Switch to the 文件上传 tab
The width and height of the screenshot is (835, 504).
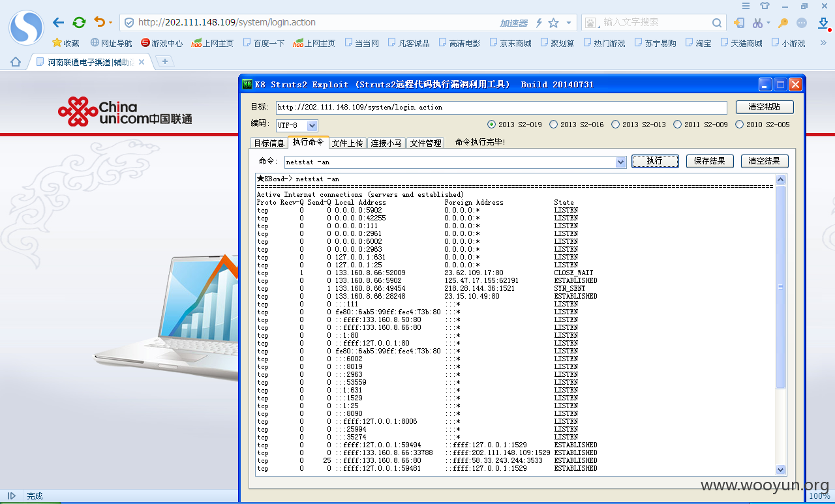[x=348, y=143]
